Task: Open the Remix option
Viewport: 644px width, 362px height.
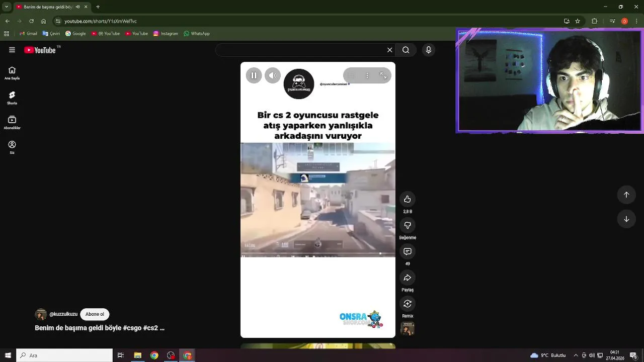Action: pyautogui.click(x=408, y=304)
